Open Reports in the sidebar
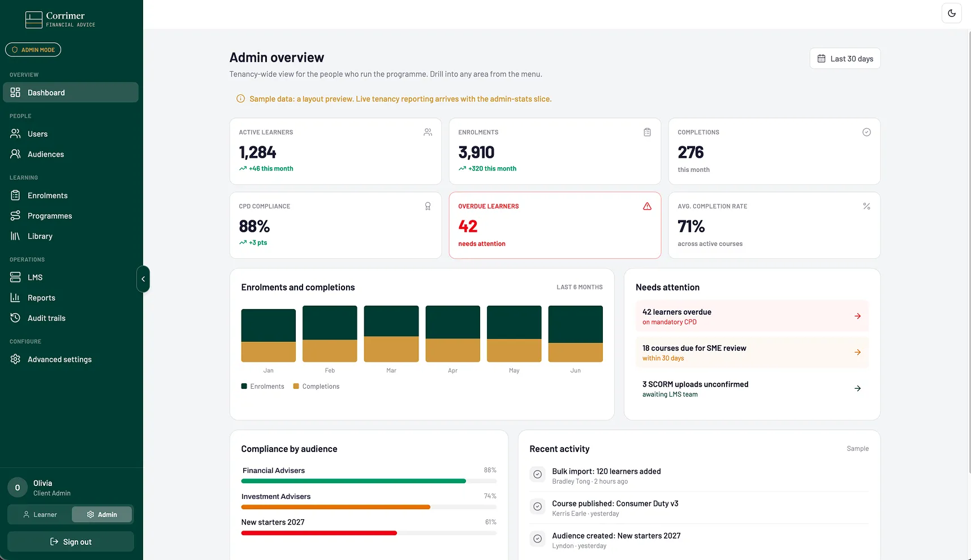Viewport: 971px width, 560px height. click(71, 298)
